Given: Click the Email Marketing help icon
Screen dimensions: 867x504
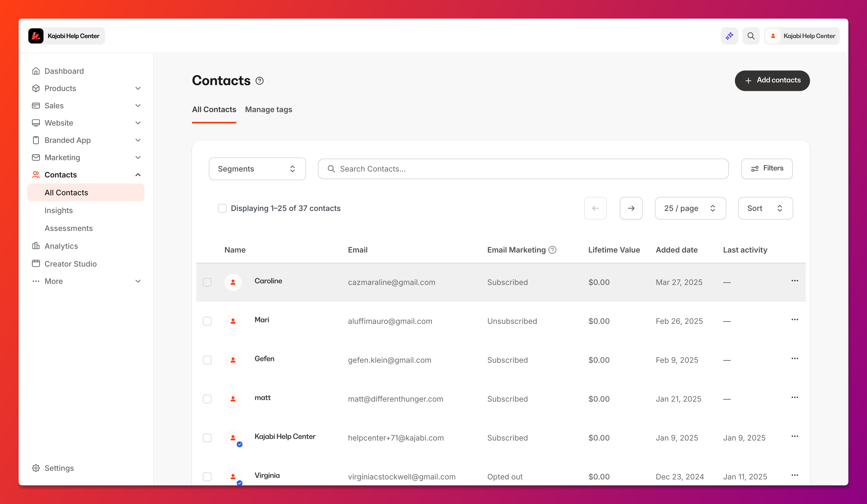Looking at the screenshot, I should (x=552, y=250).
